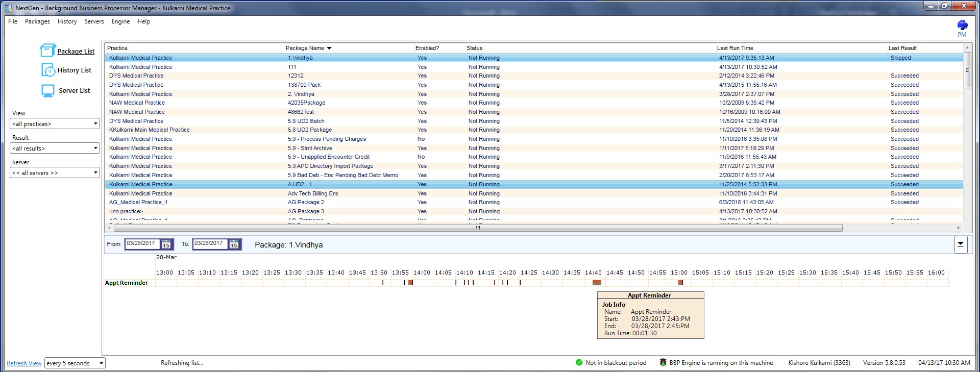Select the AG Package 3 row
Viewport: 980px width, 372px height.
(534, 211)
